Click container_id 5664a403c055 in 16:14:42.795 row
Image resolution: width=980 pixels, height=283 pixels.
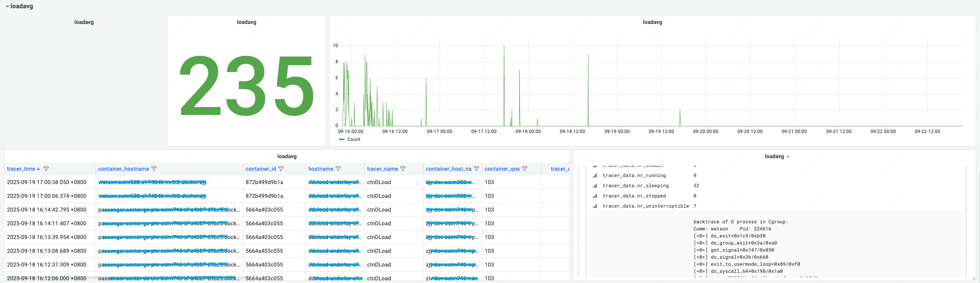(264, 210)
